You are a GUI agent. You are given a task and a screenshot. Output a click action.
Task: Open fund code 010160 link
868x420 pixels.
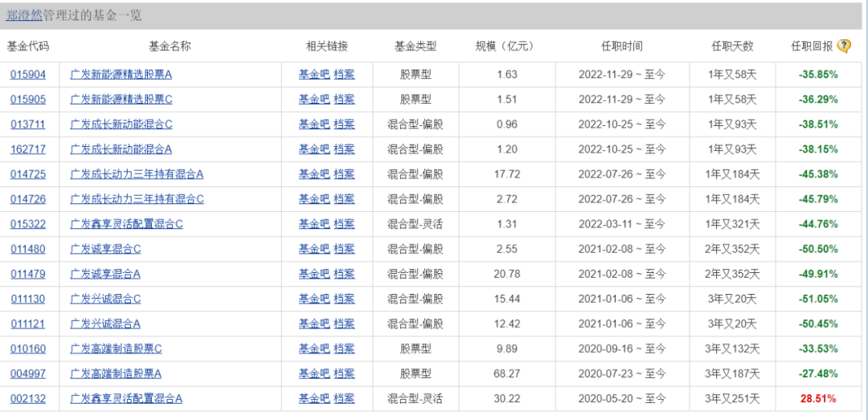pyautogui.click(x=27, y=349)
